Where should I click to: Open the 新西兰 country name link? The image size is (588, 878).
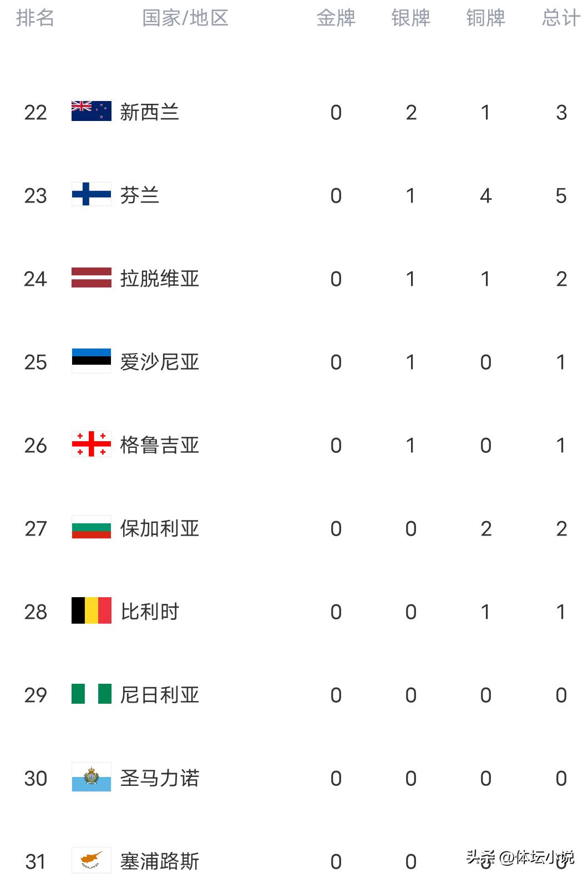[149, 112]
